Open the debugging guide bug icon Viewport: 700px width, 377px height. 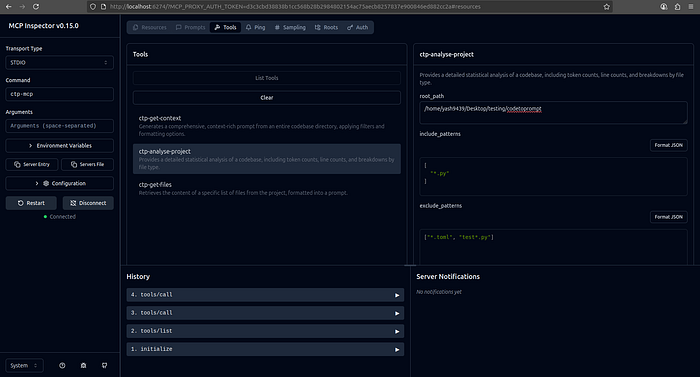(x=83, y=365)
